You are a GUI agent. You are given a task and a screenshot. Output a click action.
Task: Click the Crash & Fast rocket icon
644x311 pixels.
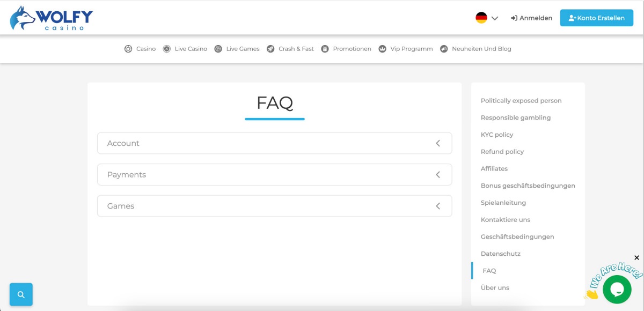click(270, 49)
